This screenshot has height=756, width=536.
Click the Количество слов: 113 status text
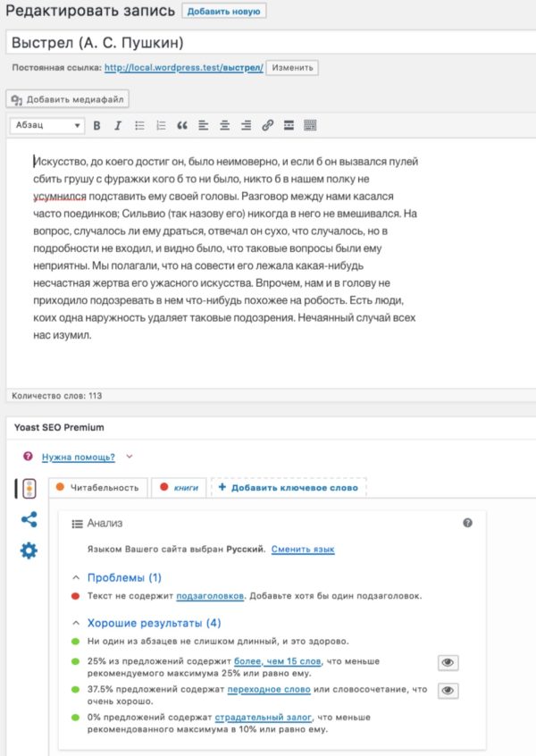(x=57, y=396)
